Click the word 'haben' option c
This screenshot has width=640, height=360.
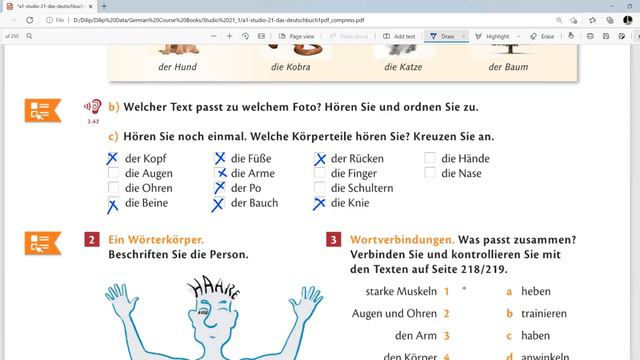tap(536, 336)
